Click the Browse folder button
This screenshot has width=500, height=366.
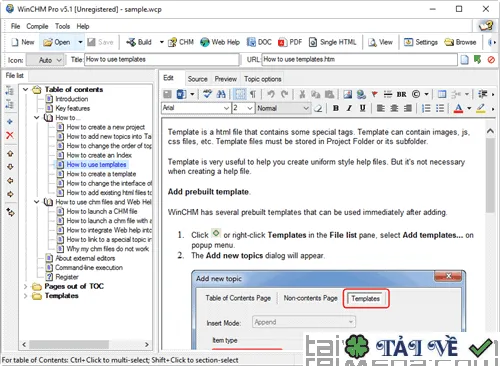(x=460, y=42)
